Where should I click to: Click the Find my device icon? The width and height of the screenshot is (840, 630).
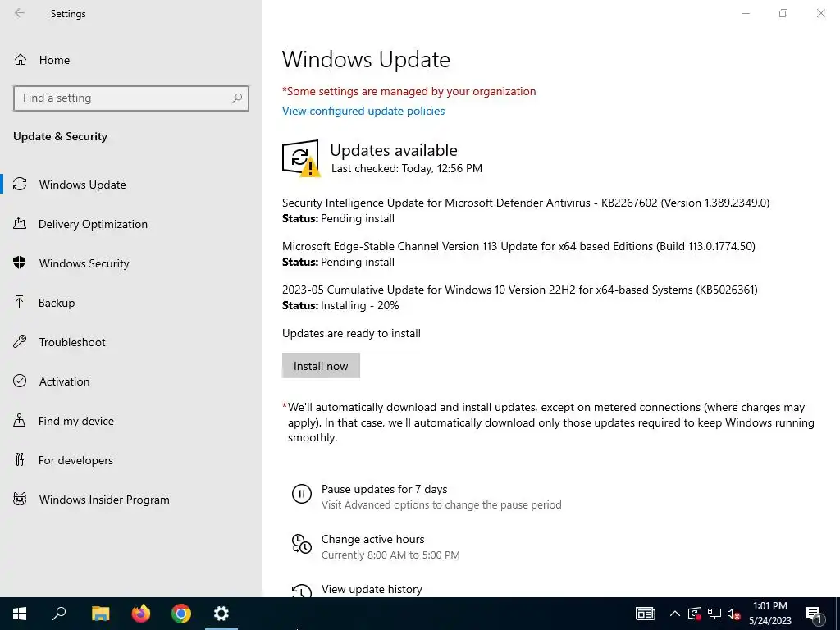(x=20, y=420)
